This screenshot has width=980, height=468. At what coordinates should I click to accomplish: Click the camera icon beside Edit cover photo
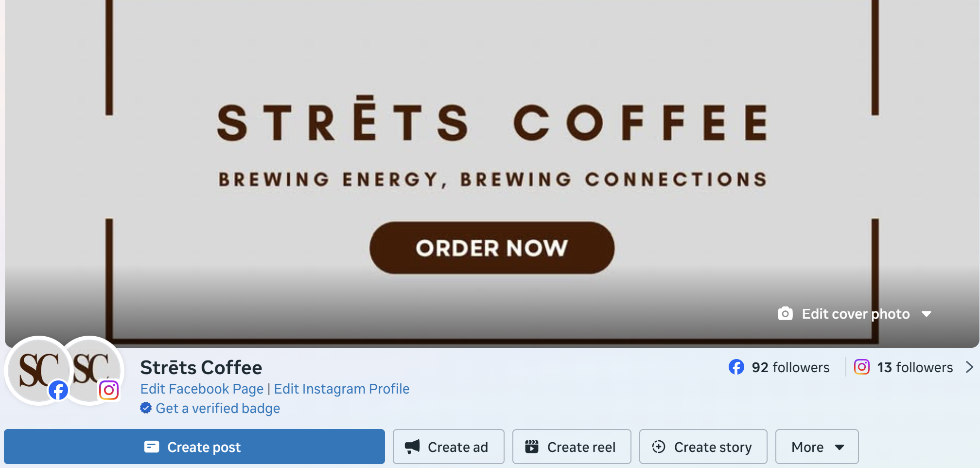pyautogui.click(x=785, y=314)
